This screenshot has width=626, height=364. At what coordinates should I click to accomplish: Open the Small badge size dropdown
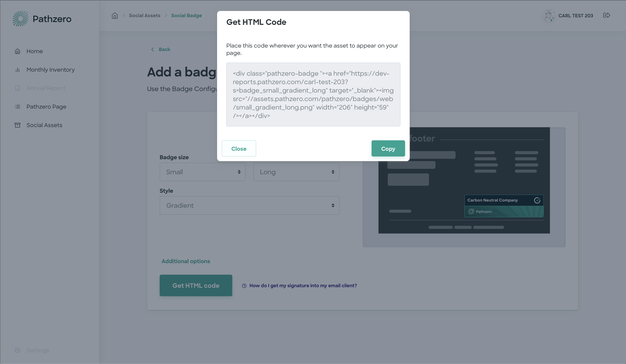[x=202, y=172]
